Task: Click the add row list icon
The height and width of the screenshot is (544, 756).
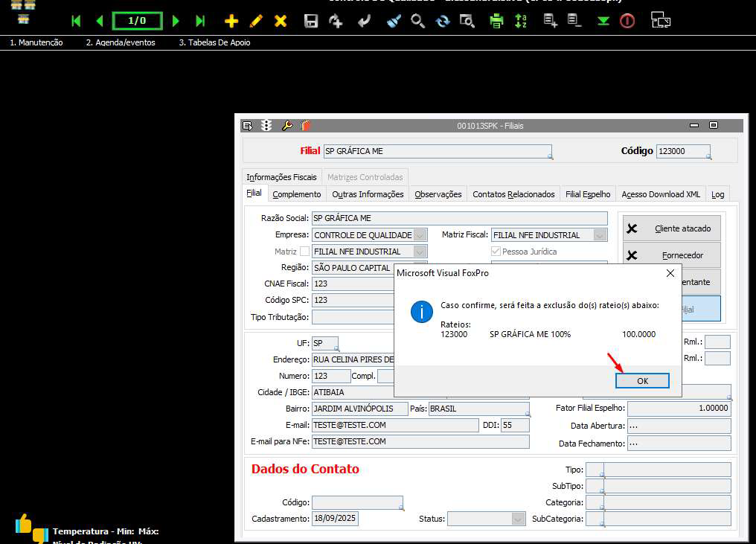Action: click(550, 21)
